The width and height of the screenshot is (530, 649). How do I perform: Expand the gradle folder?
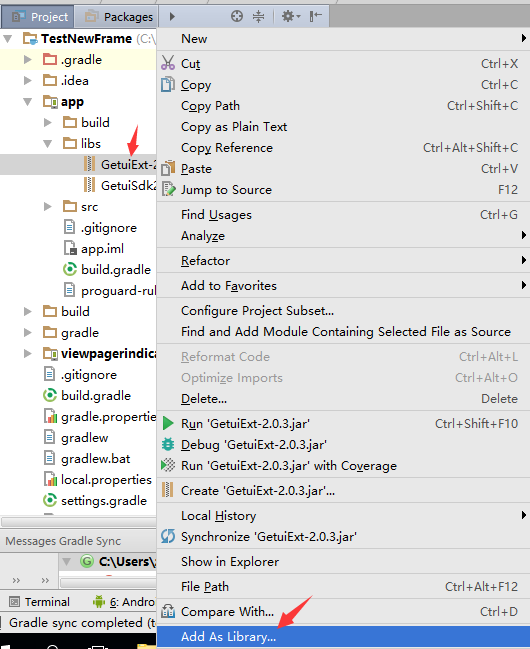28,332
